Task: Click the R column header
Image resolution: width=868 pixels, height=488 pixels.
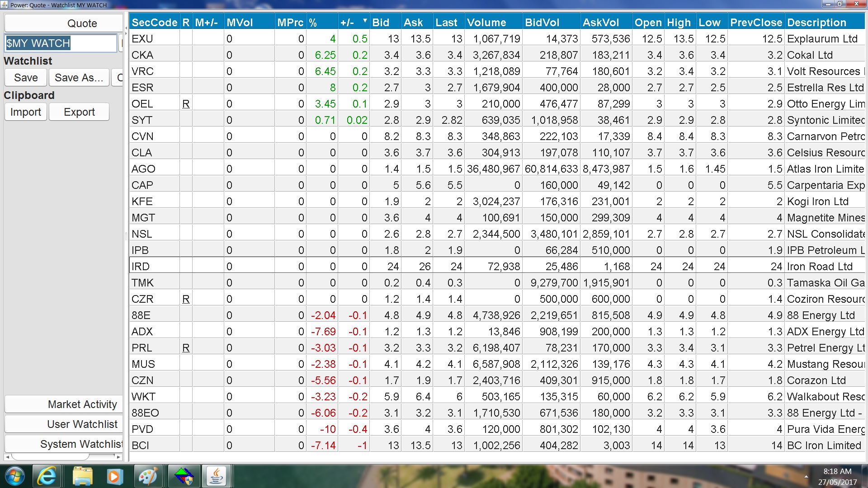Action: point(186,23)
